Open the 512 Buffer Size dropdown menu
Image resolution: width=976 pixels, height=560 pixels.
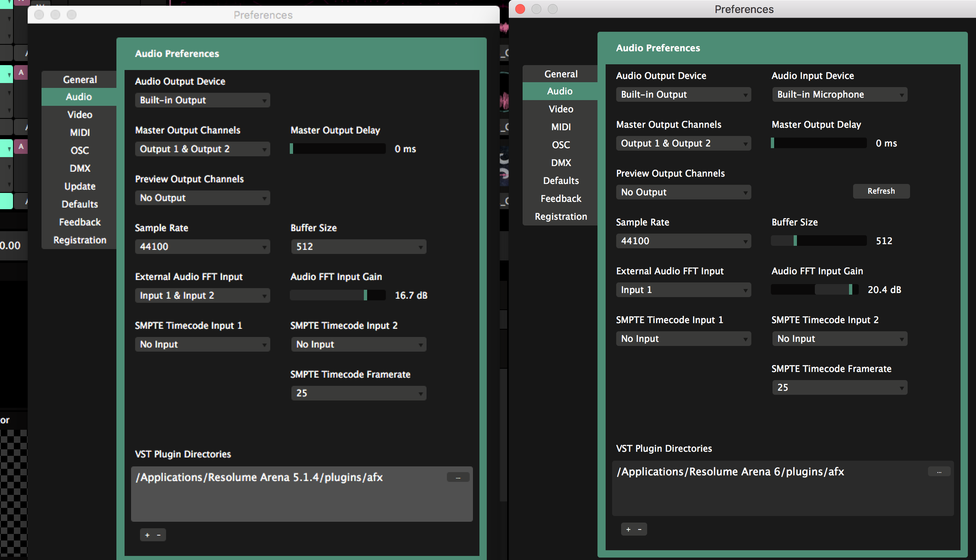358,247
